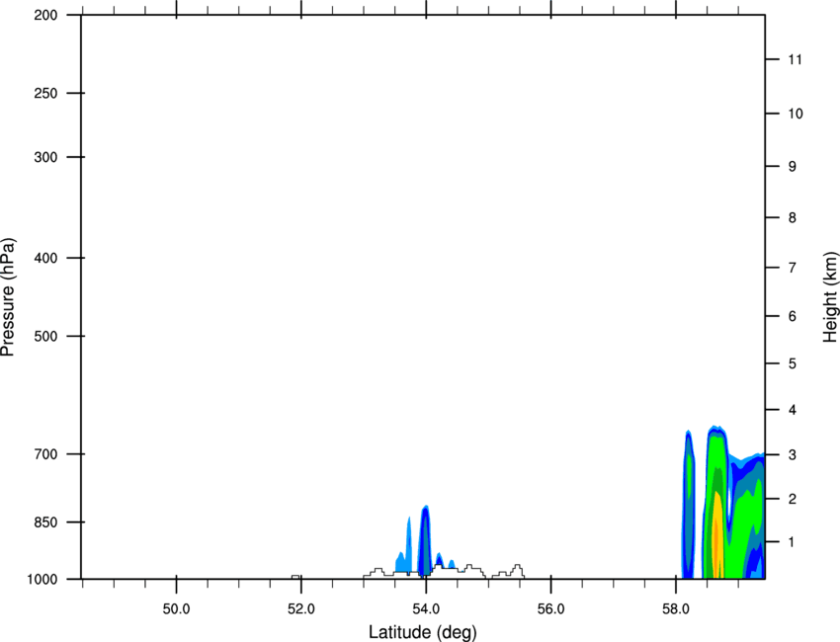Click the 1000 pressure tick label
Viewport: 840px width, 642px height.
tap(42, 579)
